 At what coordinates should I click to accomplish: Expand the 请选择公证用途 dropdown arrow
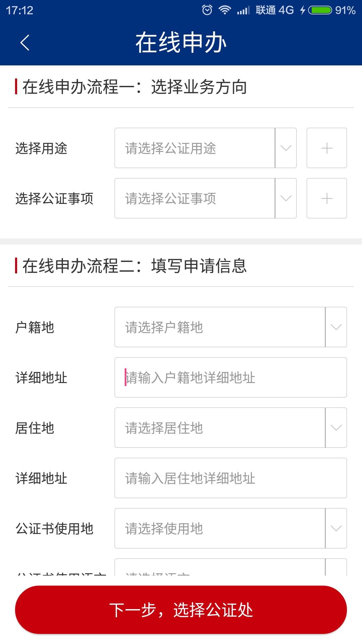click(x=286, y=148)
